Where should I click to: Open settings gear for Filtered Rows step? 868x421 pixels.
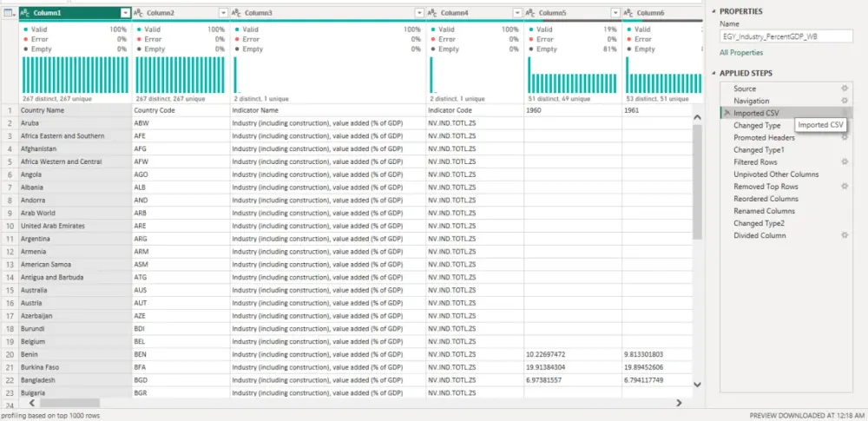click(x=845, y=161)
